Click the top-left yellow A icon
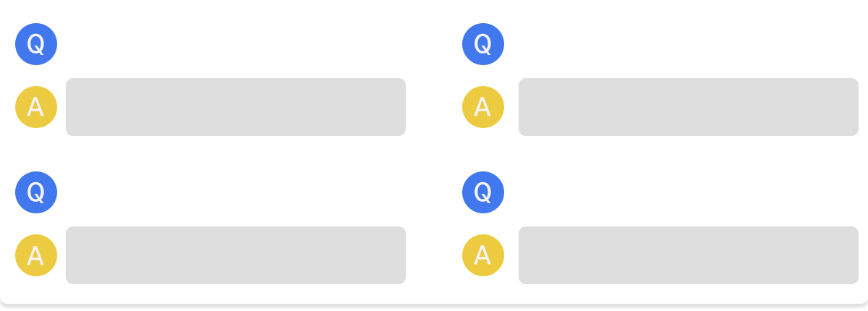This screenshot has width=868, height=311. click(x=36, y=107)
